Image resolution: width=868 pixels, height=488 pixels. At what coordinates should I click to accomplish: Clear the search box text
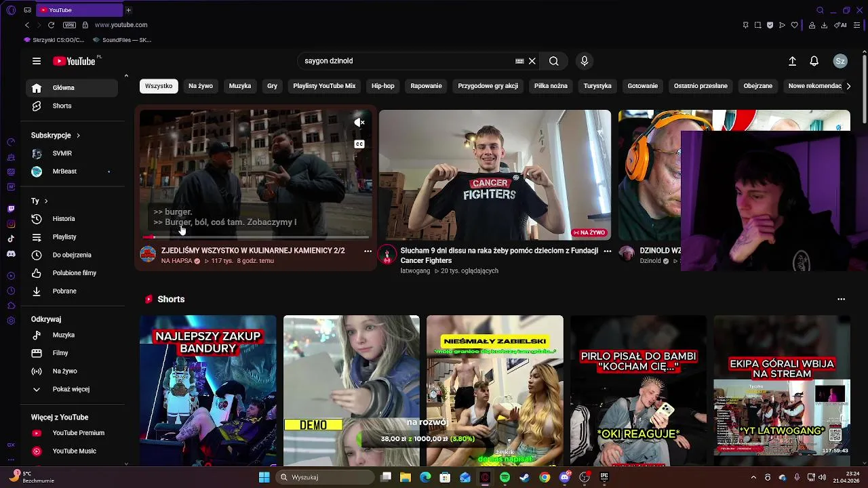coord(532,61)
